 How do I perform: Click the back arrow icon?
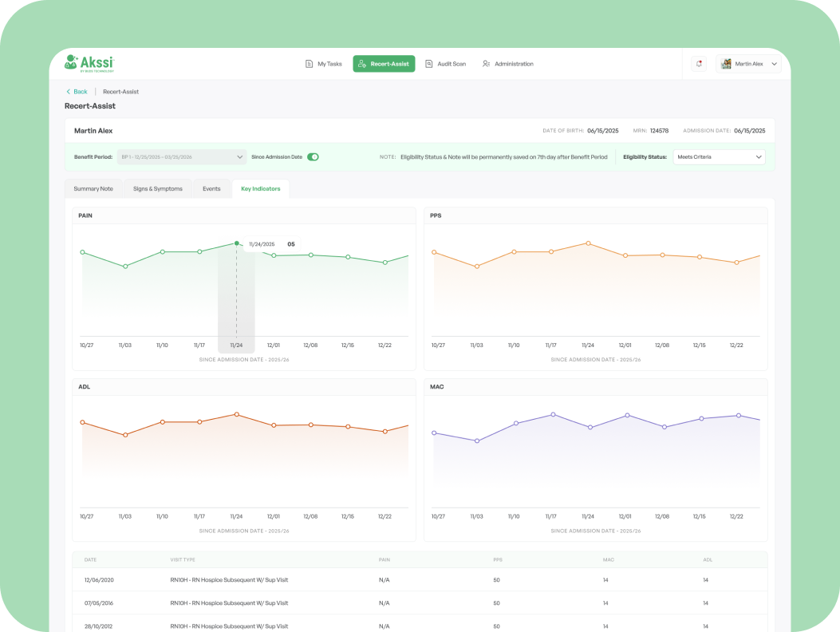[x=69, y=92]
